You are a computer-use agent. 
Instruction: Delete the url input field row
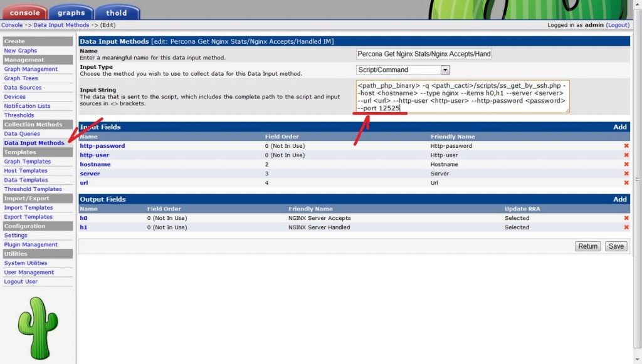(x=626, y=183)
